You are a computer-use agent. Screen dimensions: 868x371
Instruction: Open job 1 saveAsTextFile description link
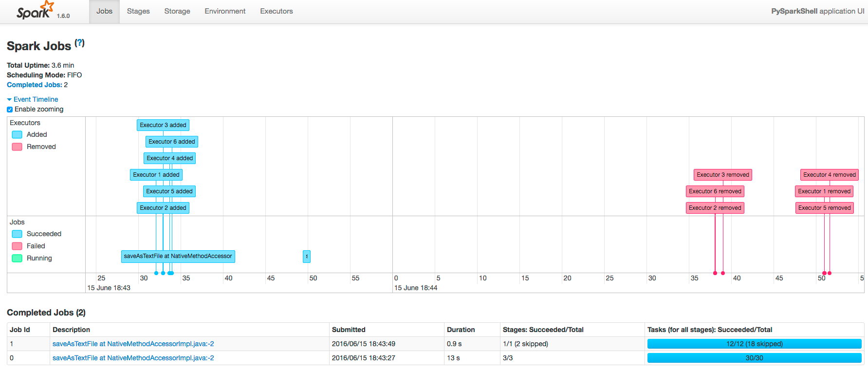133,344
